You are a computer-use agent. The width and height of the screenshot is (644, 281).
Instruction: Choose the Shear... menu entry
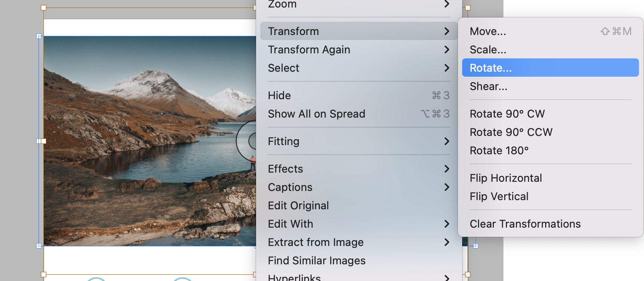click(550, 86)
